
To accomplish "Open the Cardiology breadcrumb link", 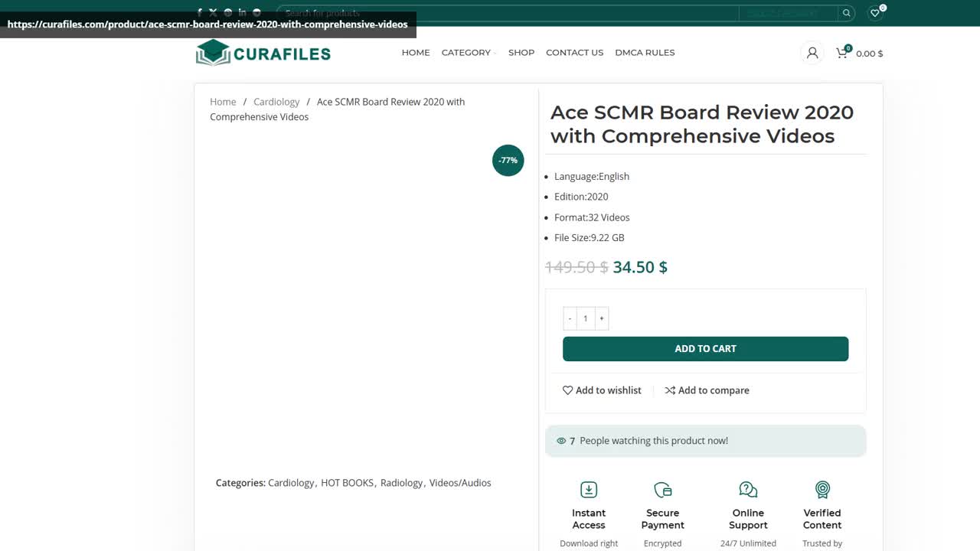I will (276, 101).
